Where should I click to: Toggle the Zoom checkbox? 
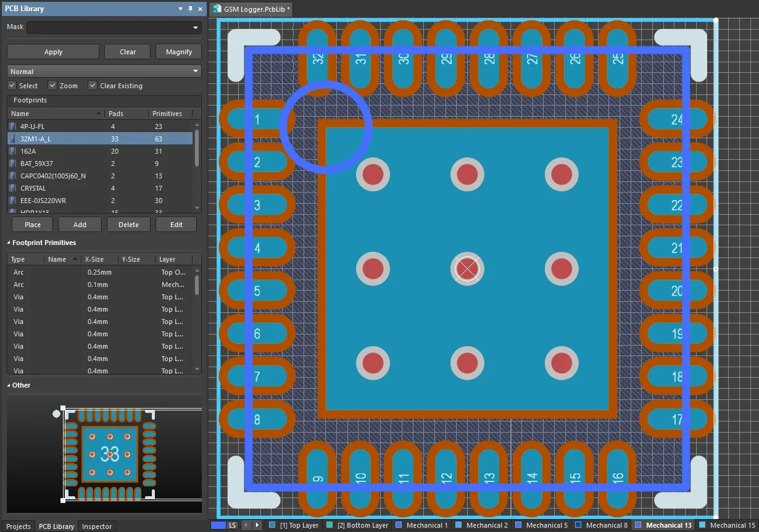pos(52,86)
